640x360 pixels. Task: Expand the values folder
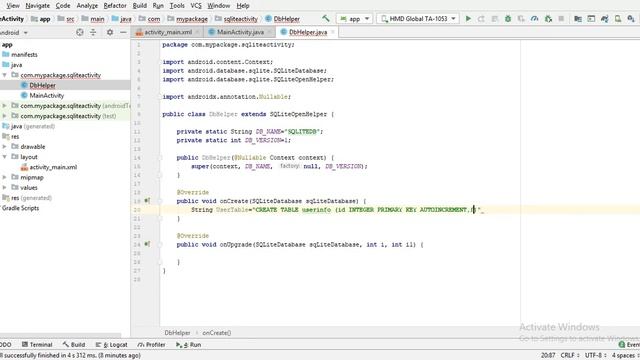point(4,187)
